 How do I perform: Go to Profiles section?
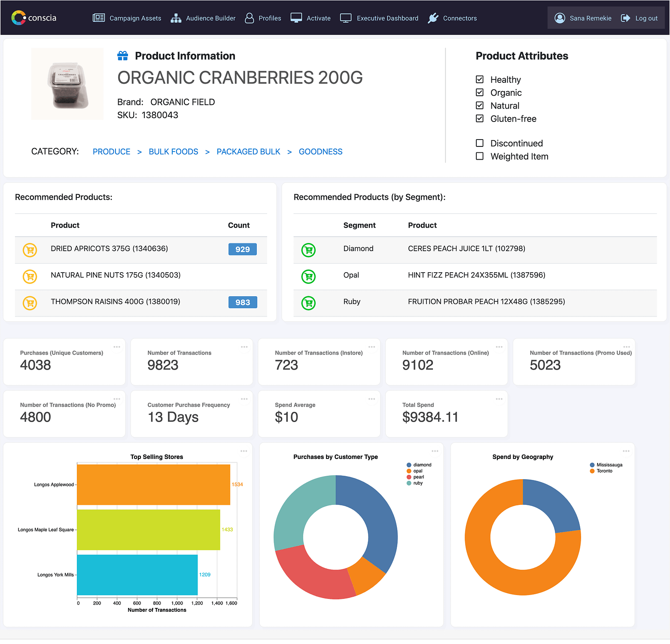point(270,18)
